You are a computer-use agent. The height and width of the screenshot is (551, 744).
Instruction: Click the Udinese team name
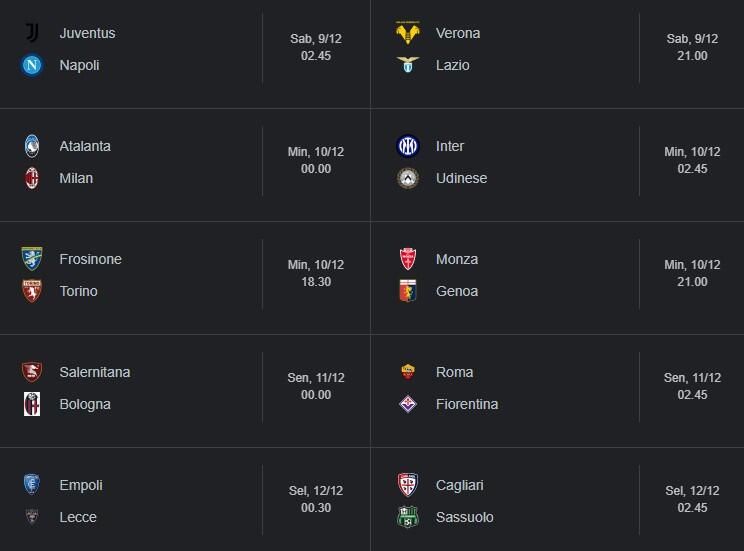(461, 178)
